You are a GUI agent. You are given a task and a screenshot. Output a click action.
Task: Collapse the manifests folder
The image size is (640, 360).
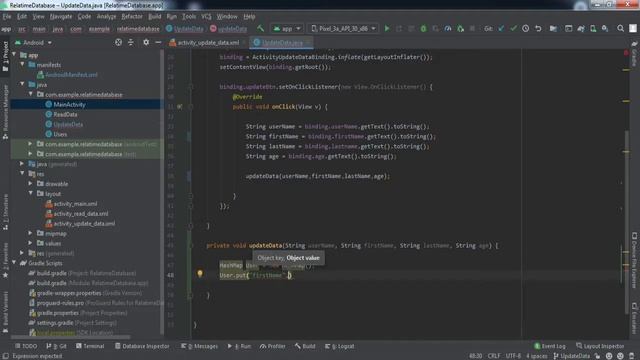point(22,64)
